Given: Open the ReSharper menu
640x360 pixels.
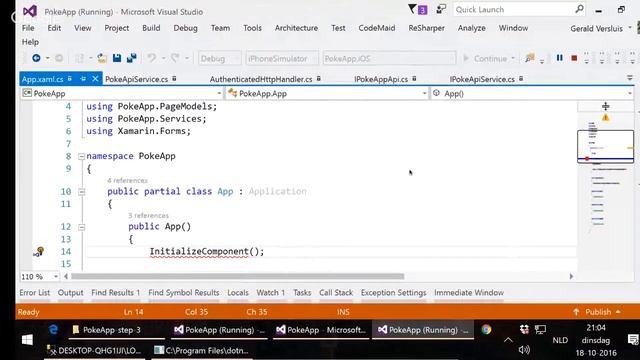Looking at the screenshot, I should [x=427, y=28].
